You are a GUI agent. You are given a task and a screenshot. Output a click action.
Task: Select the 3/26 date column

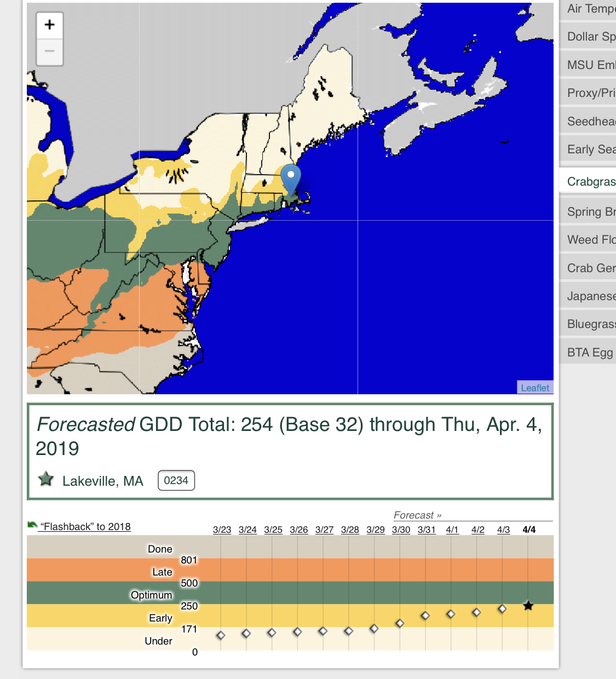(x=299, y=530)
